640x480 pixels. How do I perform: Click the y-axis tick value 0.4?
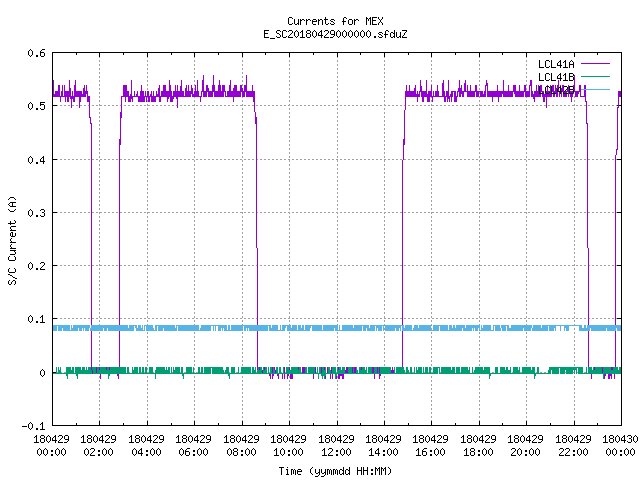[x=36, y=160]
